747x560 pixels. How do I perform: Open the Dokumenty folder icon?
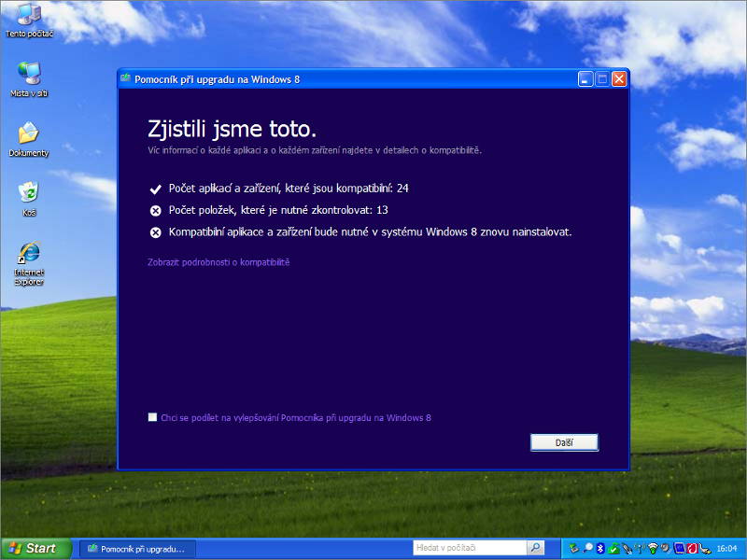click(29, 139)
